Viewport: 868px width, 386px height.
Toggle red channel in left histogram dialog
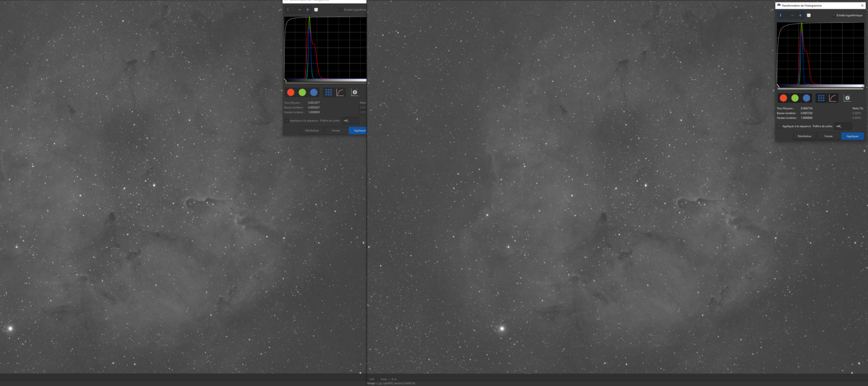[290, 92]
